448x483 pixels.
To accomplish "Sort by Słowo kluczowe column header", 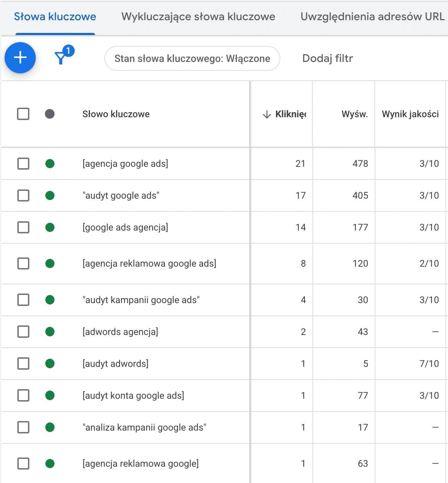I will pos(116,114).
